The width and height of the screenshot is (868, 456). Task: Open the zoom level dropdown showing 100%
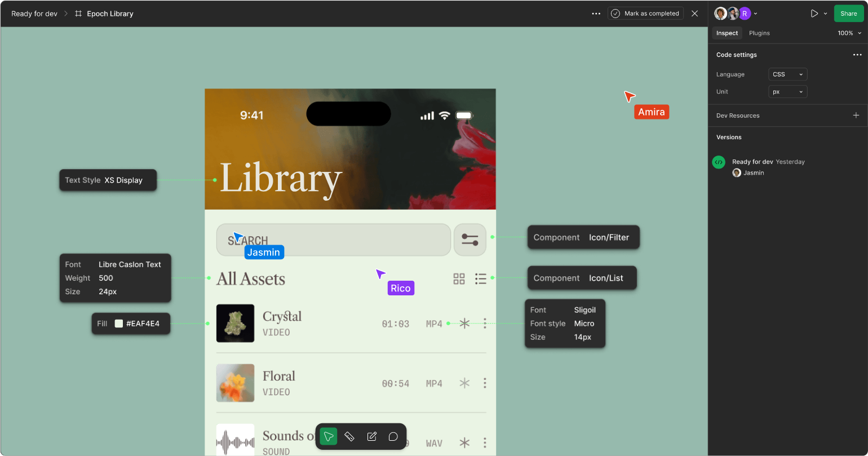tap(849, 33)
